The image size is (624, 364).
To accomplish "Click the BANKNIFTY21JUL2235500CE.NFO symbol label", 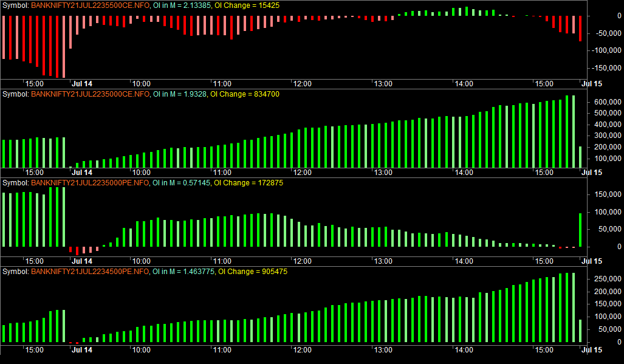I will (91, 5).
